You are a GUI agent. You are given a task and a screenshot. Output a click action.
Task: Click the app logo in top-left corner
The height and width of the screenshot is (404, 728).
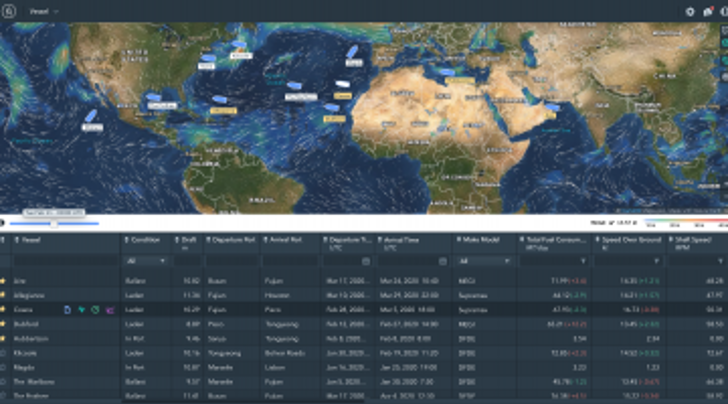point(10,10)
